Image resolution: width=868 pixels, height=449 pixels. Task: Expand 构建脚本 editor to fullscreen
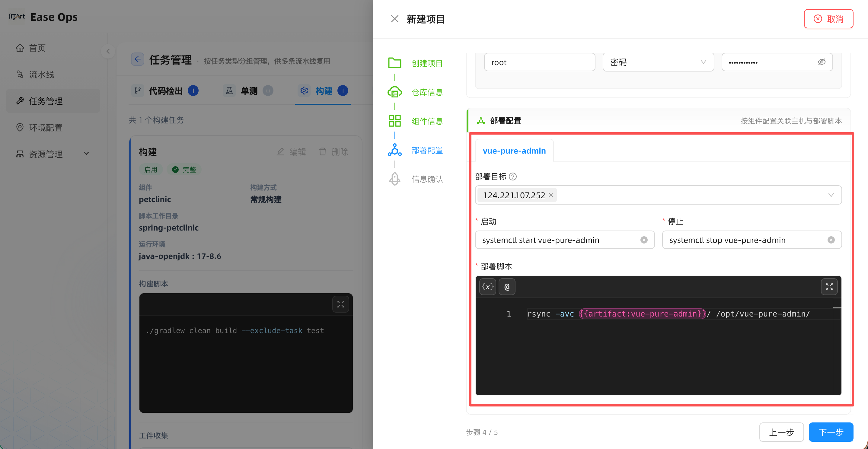click(x=340, y=304)
